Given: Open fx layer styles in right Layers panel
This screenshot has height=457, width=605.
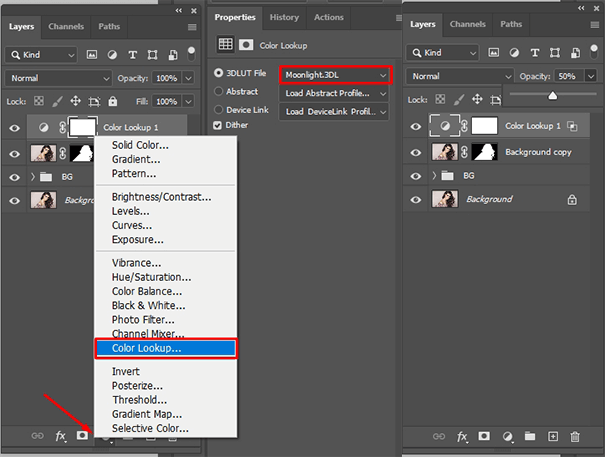Looking at the screenshot, I should (462, 437).
